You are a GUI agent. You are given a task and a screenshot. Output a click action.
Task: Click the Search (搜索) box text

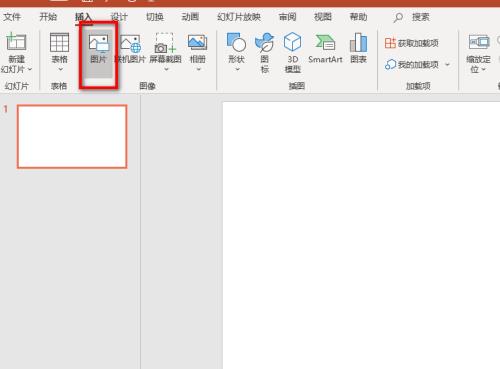point(421,17)
